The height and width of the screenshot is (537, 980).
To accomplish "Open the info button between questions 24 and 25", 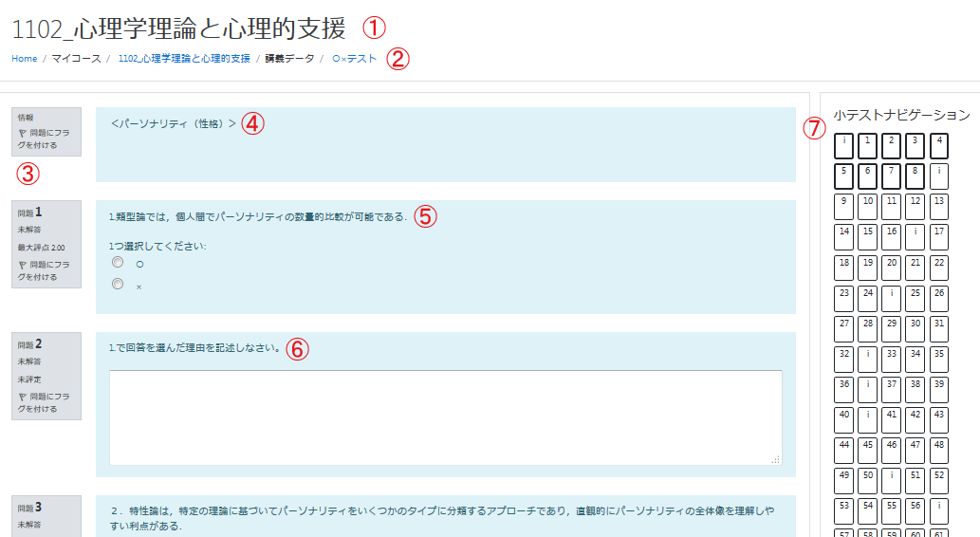I will 892,298.
